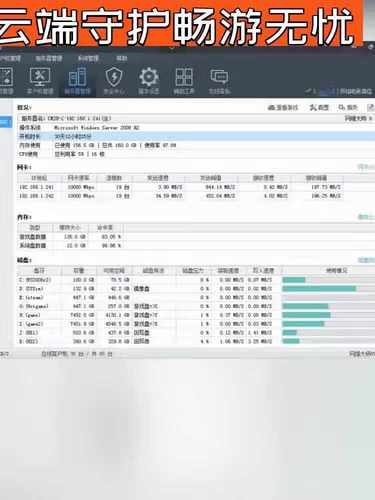
Task: Select the G: drive row in disk table
Action: [196, 306]
